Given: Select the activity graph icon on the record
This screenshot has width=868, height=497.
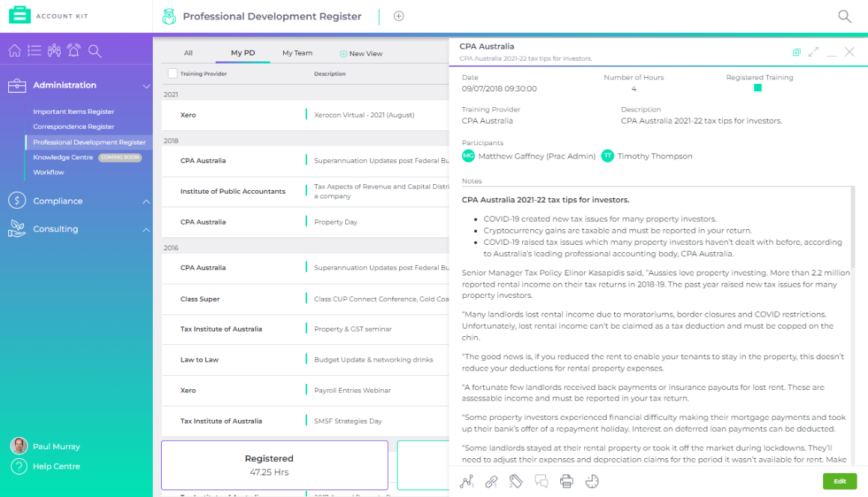Looking at the screenshot, I should pyautogui.click(x=467, y=481).
